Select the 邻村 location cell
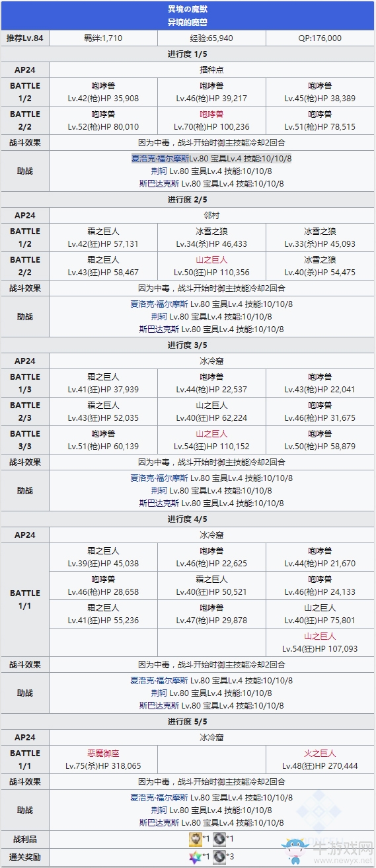 (211, 214)
